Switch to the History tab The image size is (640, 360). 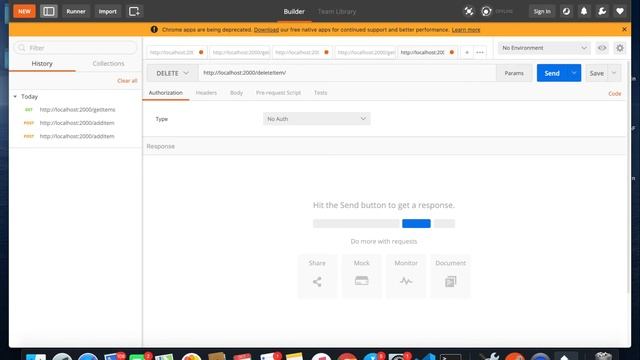(x=42, y=64)
